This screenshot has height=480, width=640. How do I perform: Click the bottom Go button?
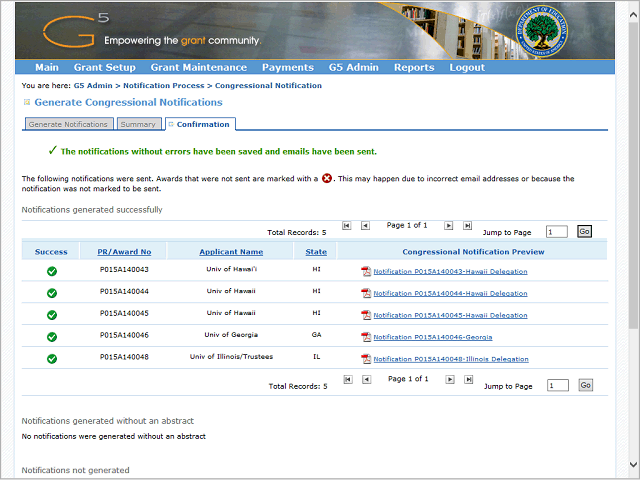(x=585, y=385)
